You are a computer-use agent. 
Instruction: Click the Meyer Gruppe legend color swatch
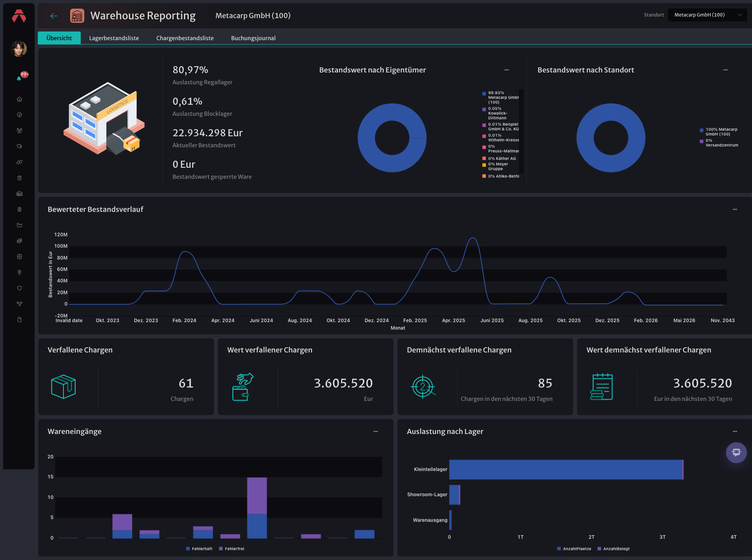pyautogui.click(x=484, y=165)
